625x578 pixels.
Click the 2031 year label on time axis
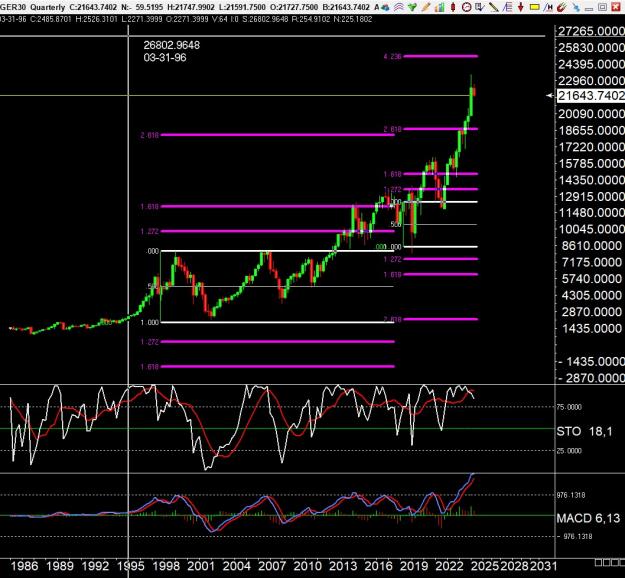point(543,566)
